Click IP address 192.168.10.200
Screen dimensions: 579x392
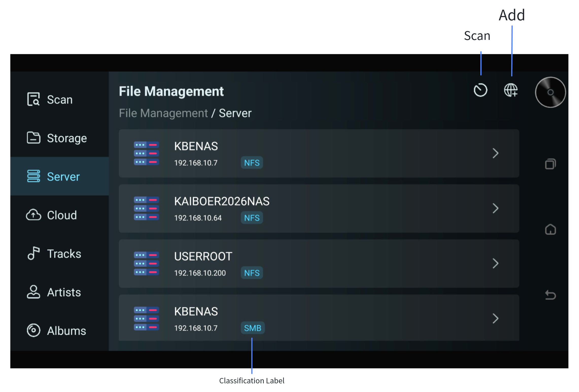click(200, 273)
